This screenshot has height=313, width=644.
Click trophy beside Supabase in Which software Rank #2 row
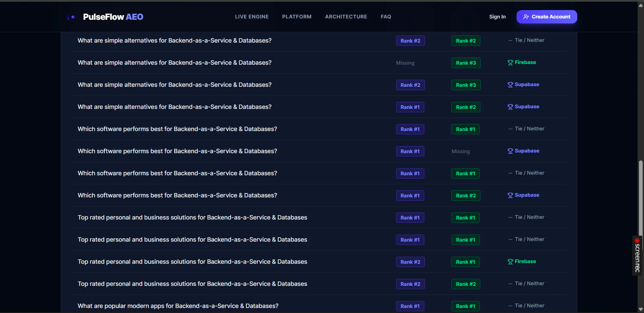(510, 195)
